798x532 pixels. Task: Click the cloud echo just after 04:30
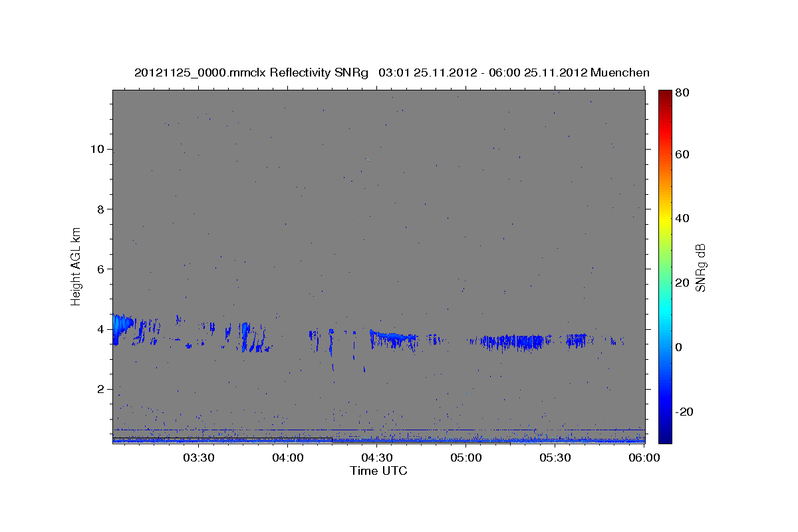(394, 339)
